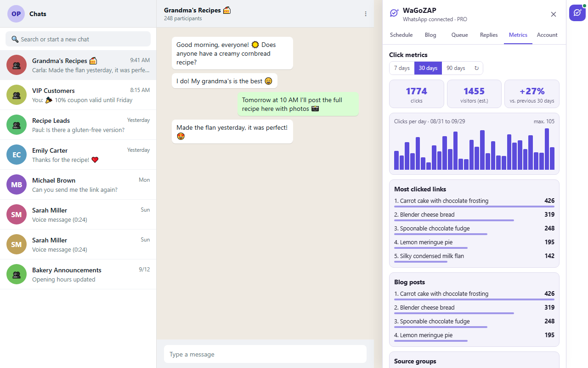
Task: Click Michael Brown's MB avatar
Action: pos(17,184)
